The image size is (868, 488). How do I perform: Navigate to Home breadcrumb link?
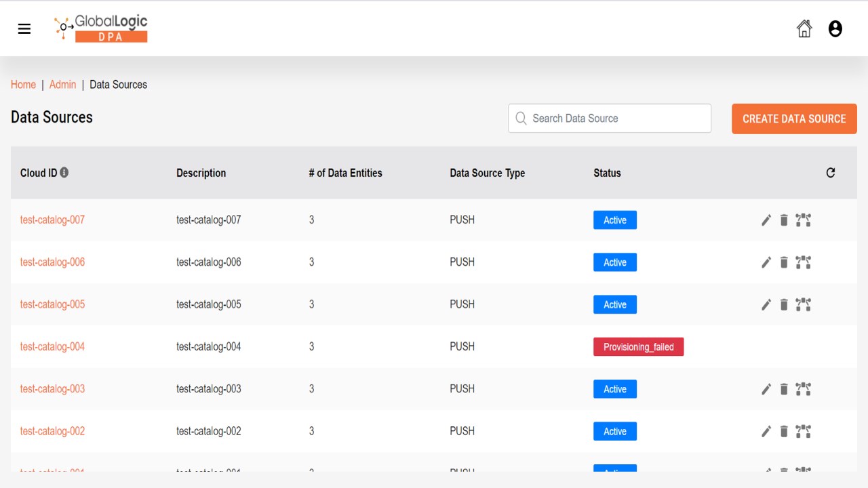coord(23,85)
